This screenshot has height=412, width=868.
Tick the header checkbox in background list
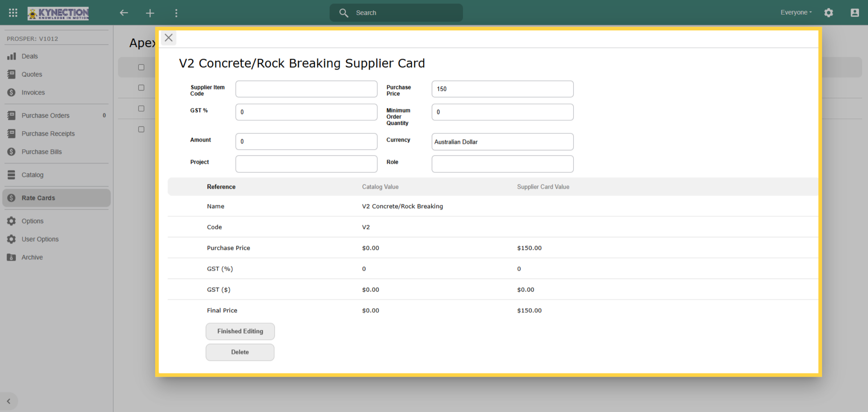[x=141, y=67]
